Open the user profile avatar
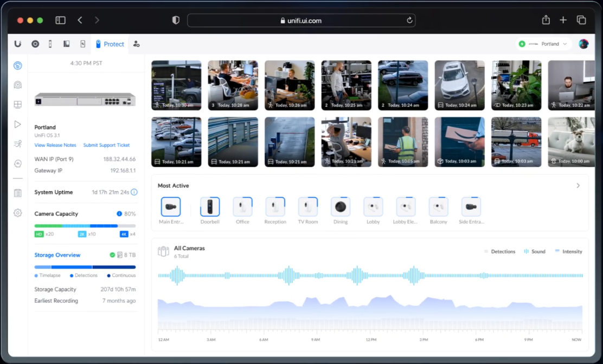Screen dimensions: 603x364 tap(583, 44)
